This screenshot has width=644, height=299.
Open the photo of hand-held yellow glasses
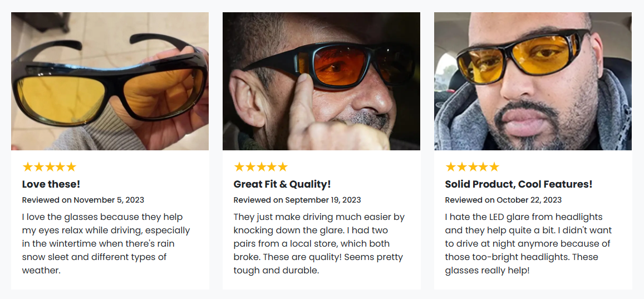[x=110, y=81]
